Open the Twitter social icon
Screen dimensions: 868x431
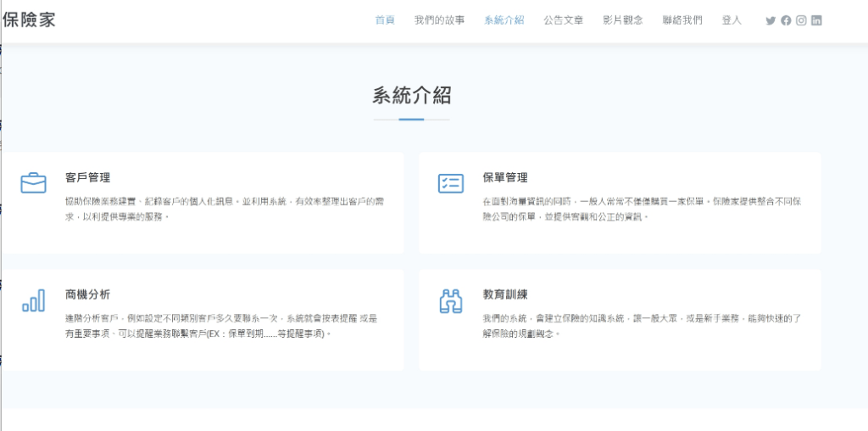[771, 20]
